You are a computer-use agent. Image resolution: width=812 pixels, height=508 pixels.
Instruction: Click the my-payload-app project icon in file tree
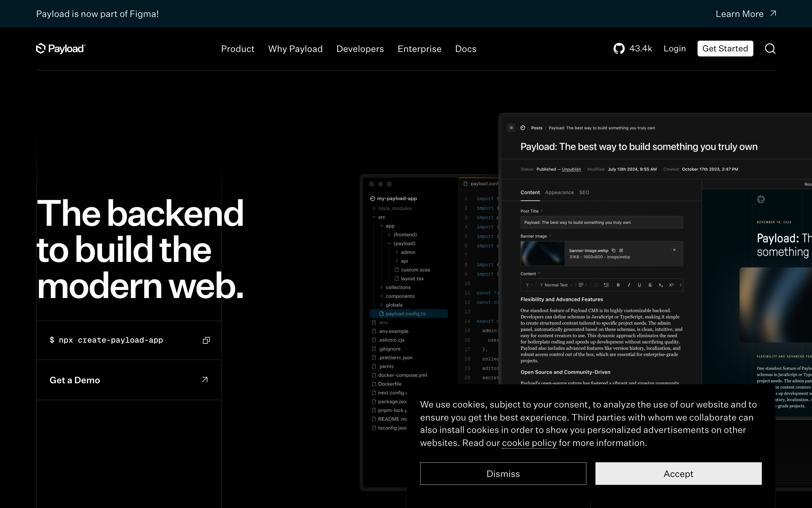372,199
